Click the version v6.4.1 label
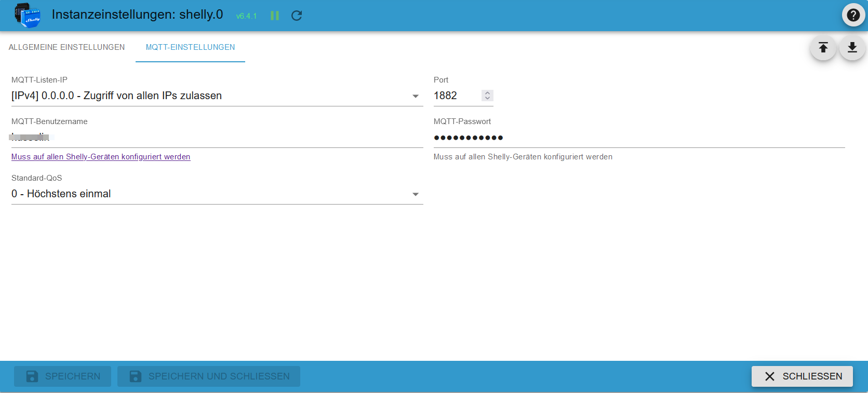Viewport: 868px width, 393px height. click(x=247, y=16)
